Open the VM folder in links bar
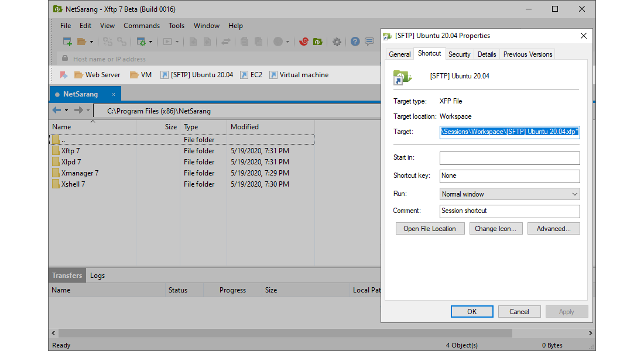The image size is (644, 351). [x=141, y=75]
